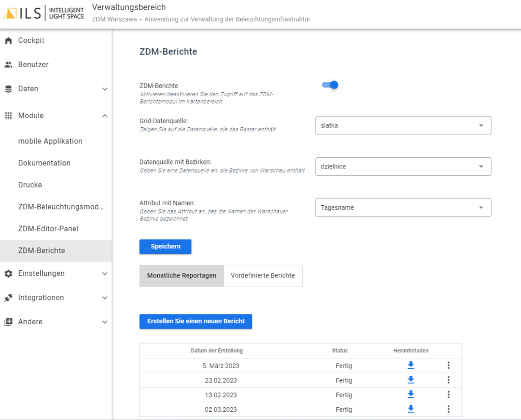This screenshot has height=420, width=521.
Task: Open three-dot menu for 02.03.2023 report
Action: coord(448,409)
